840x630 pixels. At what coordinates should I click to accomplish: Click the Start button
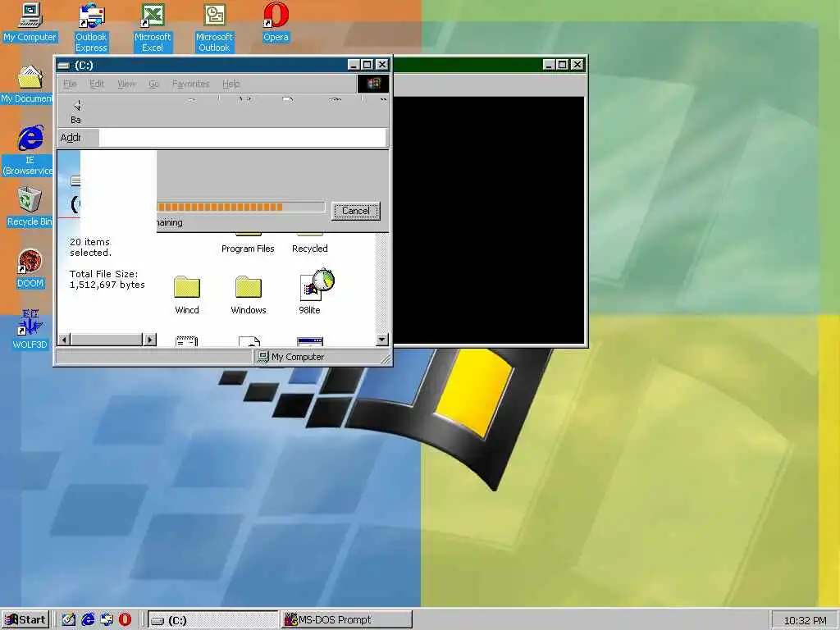tap(25, 619)
